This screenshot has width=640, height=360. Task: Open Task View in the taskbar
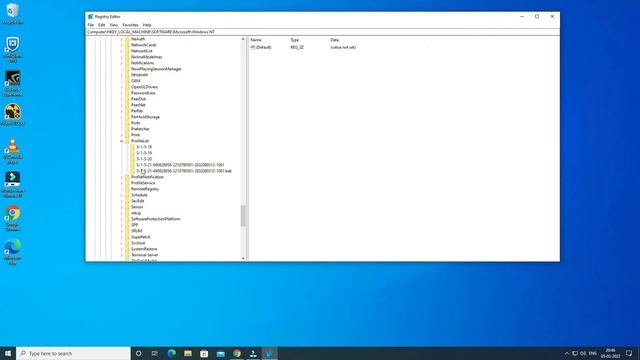click(155, 353)
